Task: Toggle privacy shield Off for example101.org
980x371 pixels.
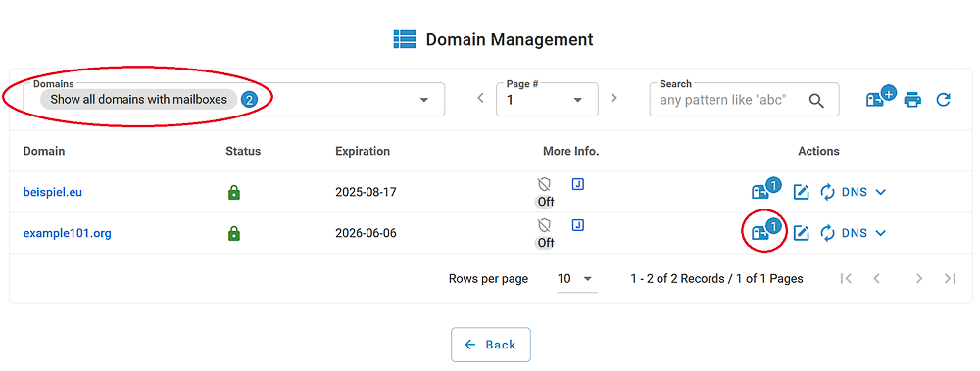Action: pos(545,233)
